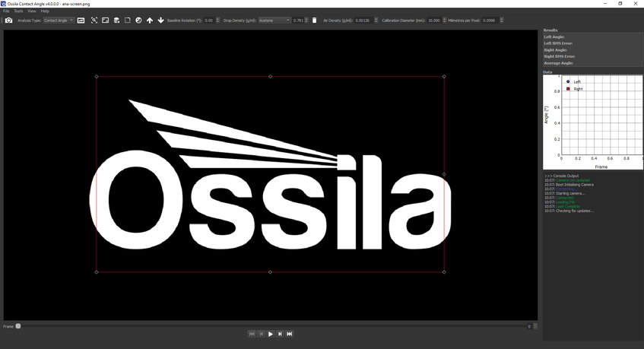This screenshot has width=644, height=349.
Task: Click the Air Density 0.00126 field
Action: [364, 20]
